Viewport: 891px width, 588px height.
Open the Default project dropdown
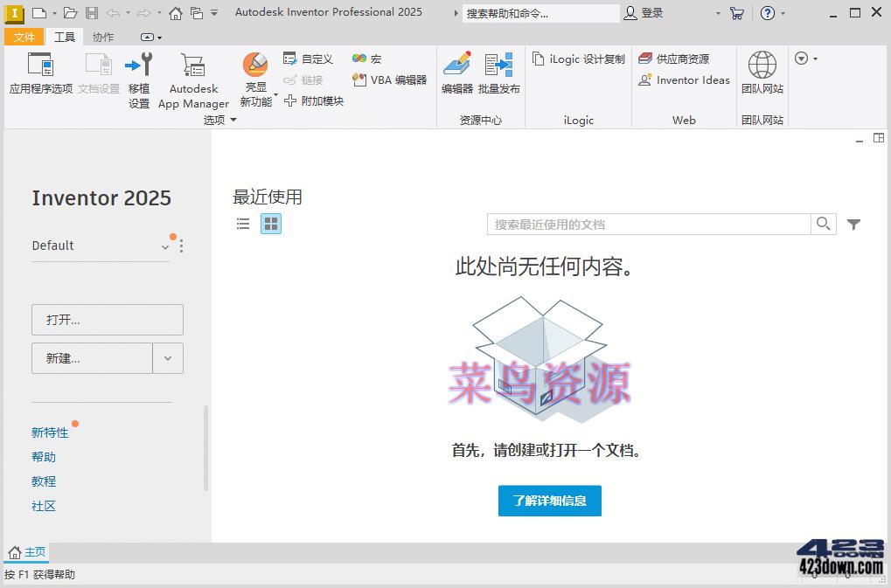click(164, 246)
